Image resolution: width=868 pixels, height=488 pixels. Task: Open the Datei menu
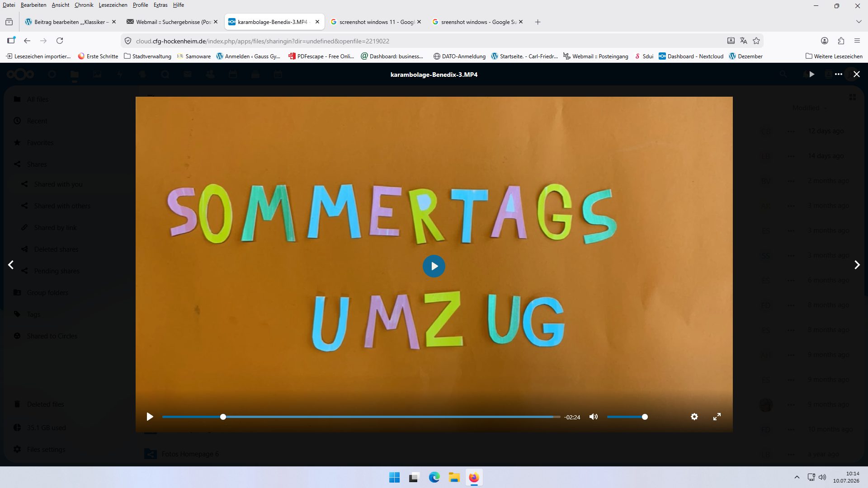pos(9,5)
